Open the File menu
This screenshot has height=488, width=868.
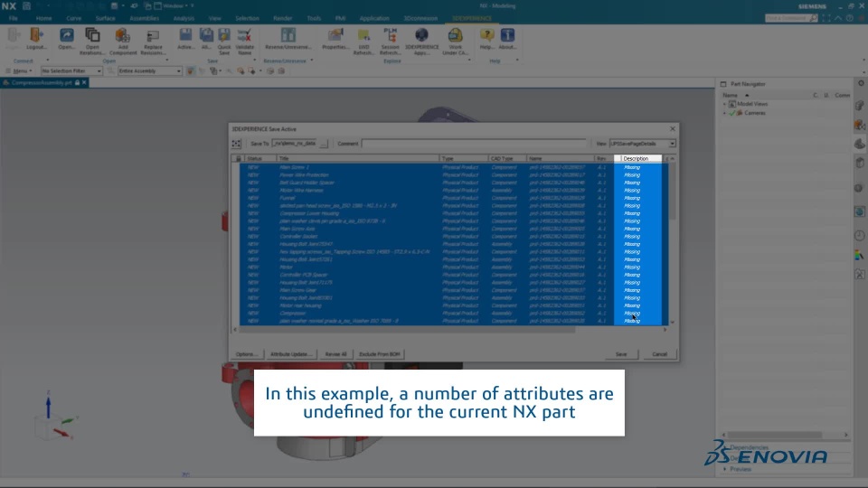[x=14, y=18]
